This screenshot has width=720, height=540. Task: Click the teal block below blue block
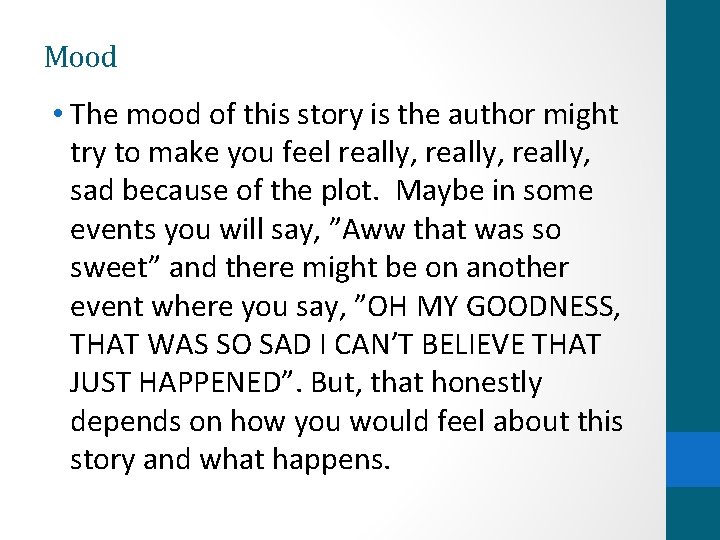(x=692, y=514)
